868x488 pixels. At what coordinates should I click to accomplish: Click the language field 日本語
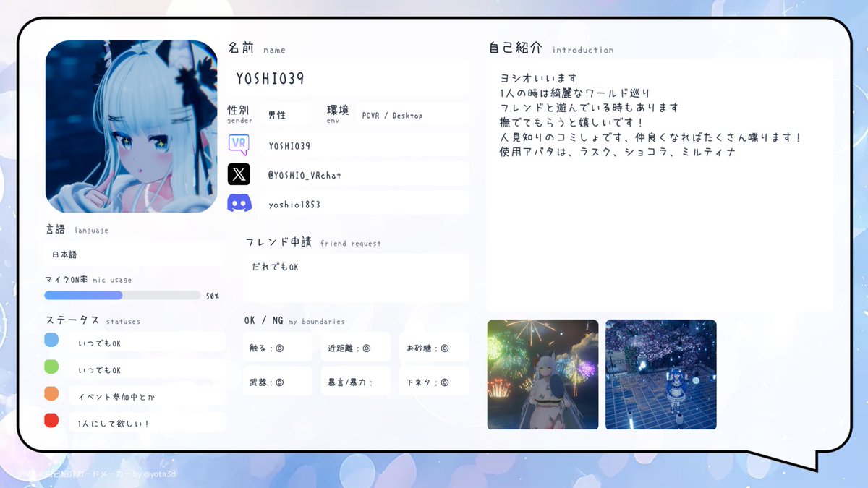[135, 255]
